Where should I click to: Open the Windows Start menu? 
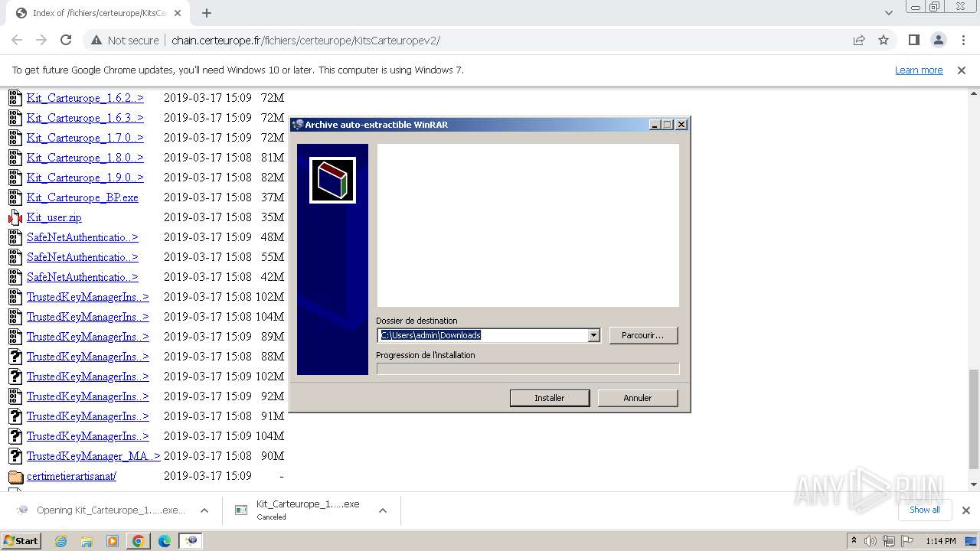[x=21, y=540]
